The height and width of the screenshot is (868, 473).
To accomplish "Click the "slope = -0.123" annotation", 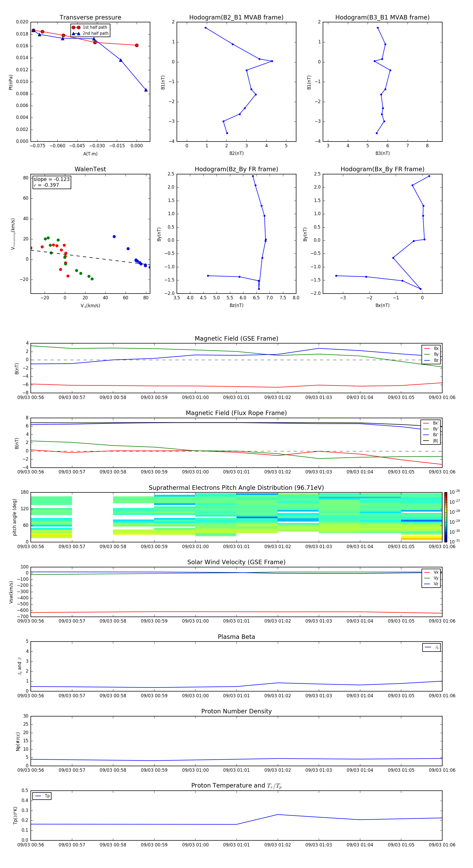I will click(x=52, y=179).
